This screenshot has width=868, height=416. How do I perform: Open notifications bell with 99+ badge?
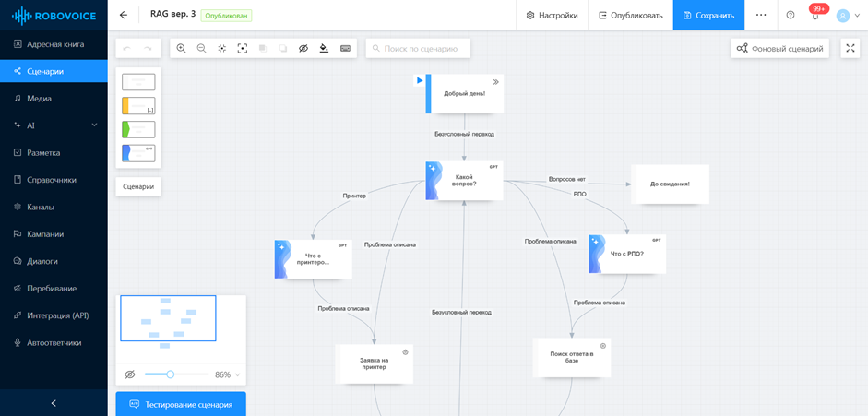(815, 15)
